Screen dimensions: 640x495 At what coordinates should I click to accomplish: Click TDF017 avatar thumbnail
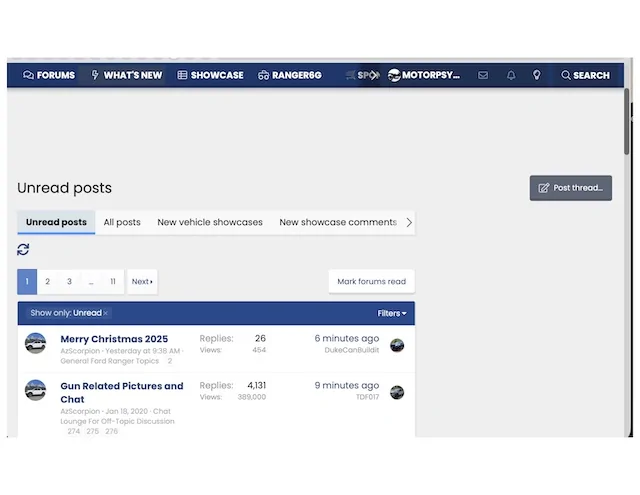[x=397, y=392]
